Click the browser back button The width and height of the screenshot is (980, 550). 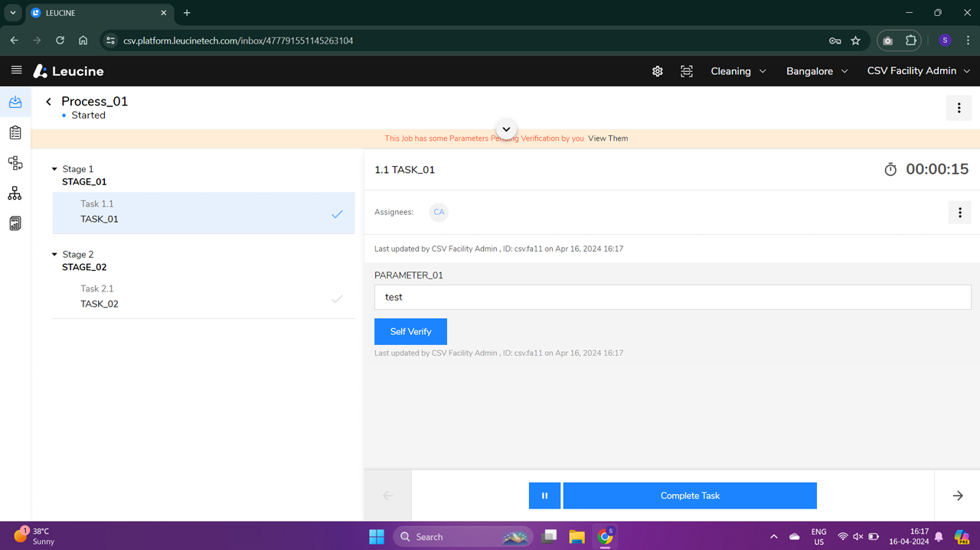(14, 41)
